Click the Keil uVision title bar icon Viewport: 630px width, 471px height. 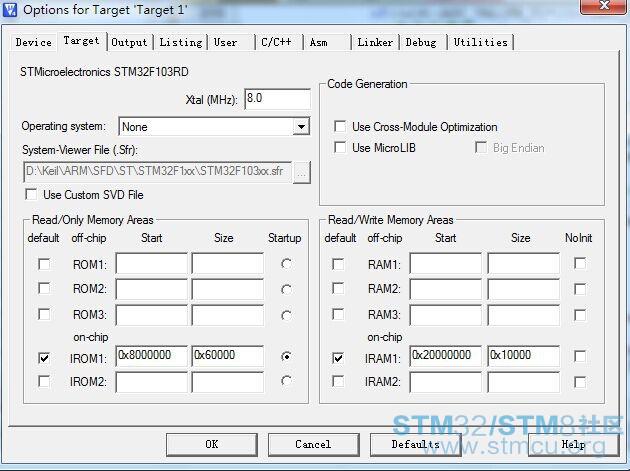point(10,9)
